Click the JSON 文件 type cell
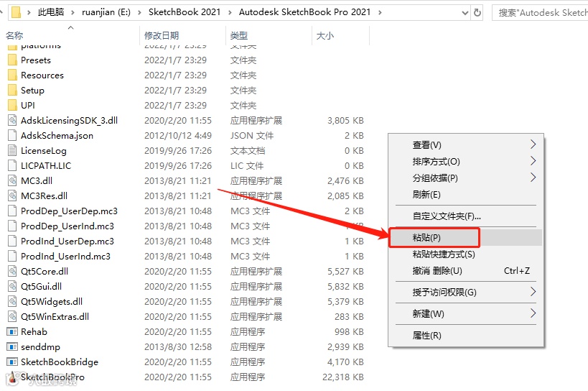Viewport: 588px width, 391px height. [252, 135]
